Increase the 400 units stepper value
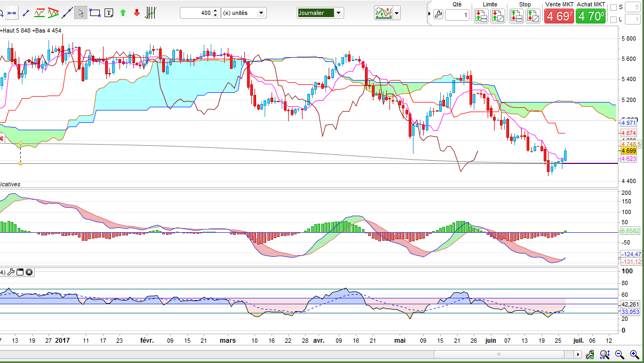Viewport: 644px width, 363px height. pyautogui.click(x=215, y=11)
